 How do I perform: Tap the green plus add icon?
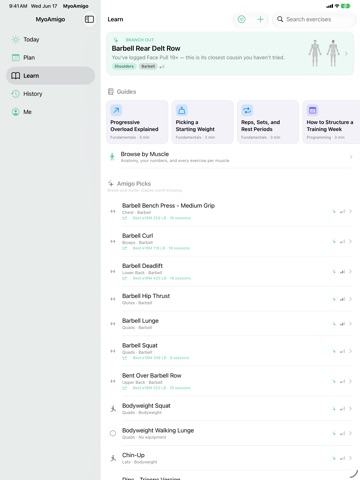[x=260, y=19]
